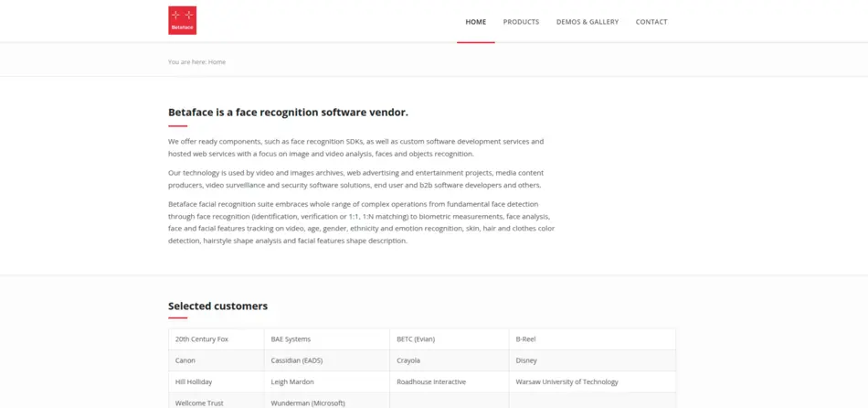This screenshot has height=408, width=868.
Task: Go to Demos & Gallery page
Action: click(587, 22)
